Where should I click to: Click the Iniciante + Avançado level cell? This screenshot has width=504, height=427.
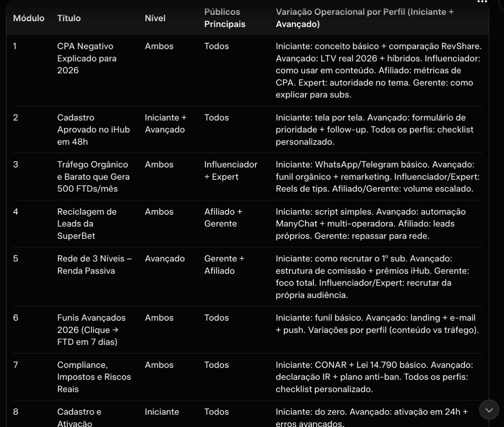click(165, 124)
